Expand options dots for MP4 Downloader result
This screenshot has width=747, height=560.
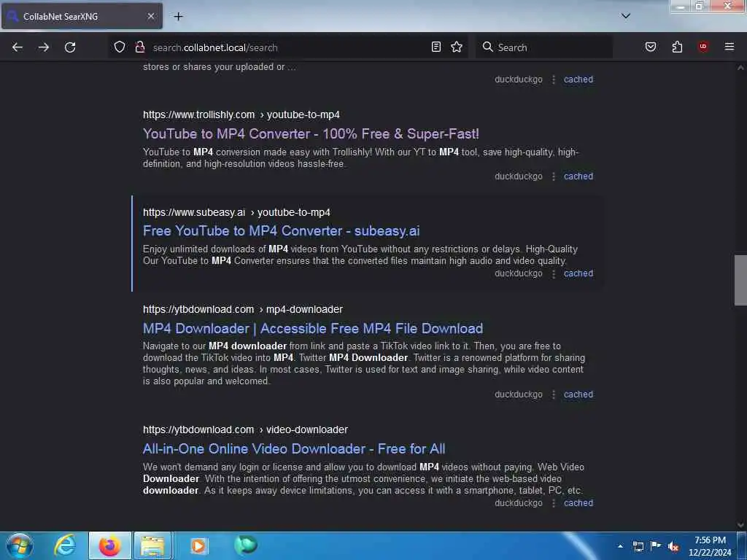pos(554,394)
